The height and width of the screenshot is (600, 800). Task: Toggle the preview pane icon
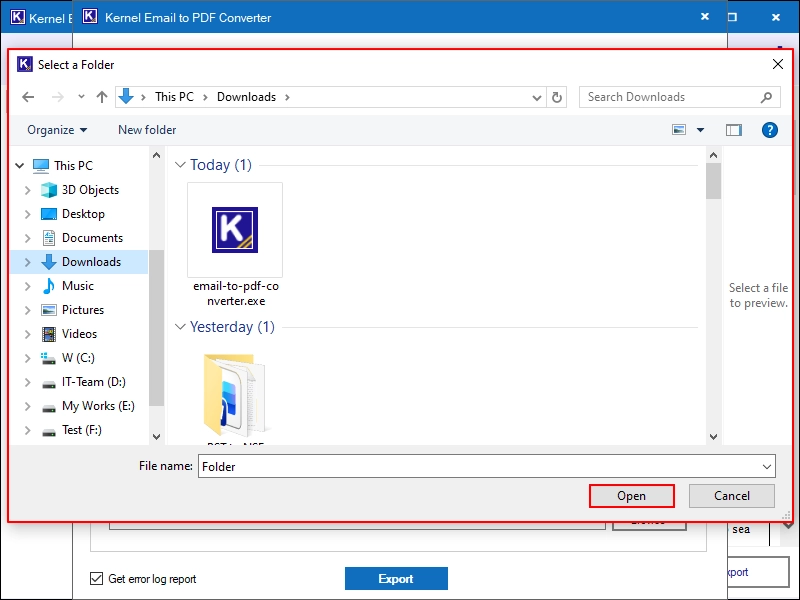coord(734,130)
